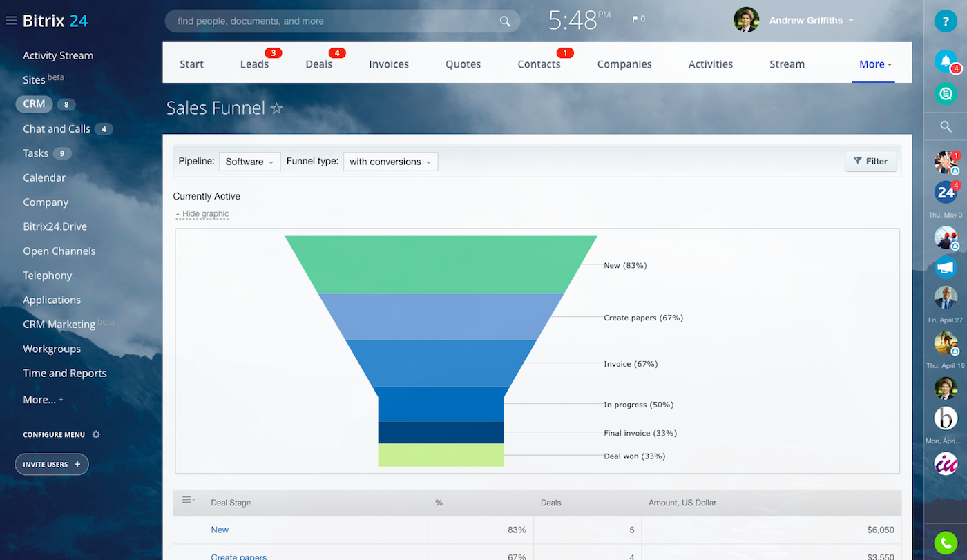The height and width of the screenshot is (560, 967).
Task: Open the Invoices tab
Action: (388, 64)
